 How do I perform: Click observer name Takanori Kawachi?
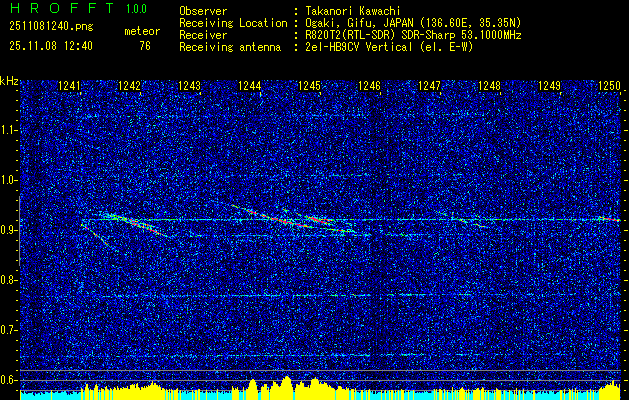point(353,11)
